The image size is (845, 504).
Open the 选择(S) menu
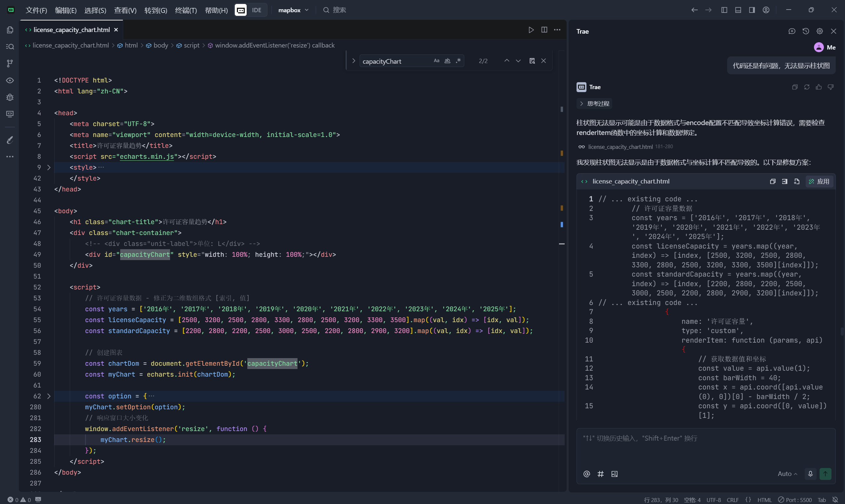95,10
